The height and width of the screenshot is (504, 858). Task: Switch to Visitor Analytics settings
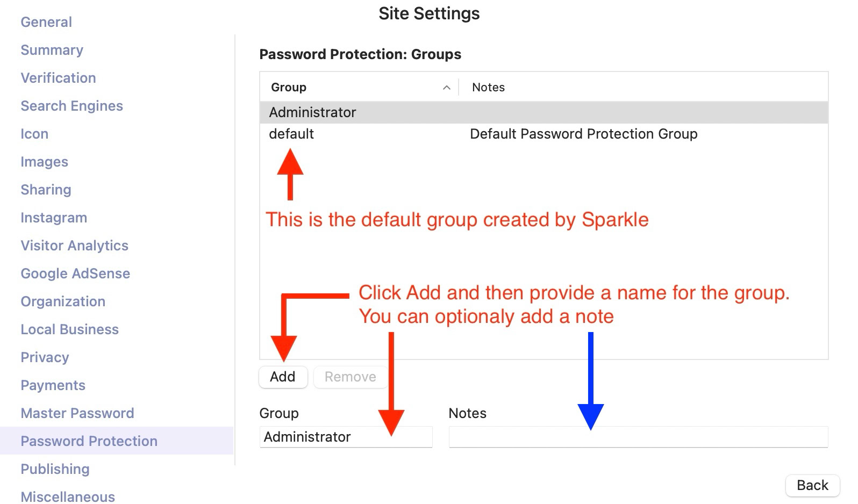click(x=74, y=246)
